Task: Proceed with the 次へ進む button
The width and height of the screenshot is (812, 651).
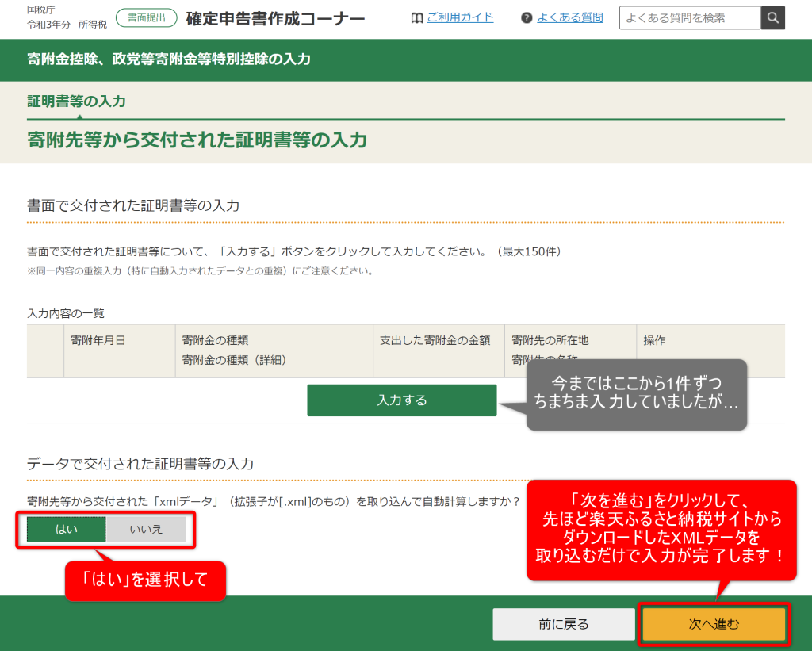Action: click(x=714, y=624)
